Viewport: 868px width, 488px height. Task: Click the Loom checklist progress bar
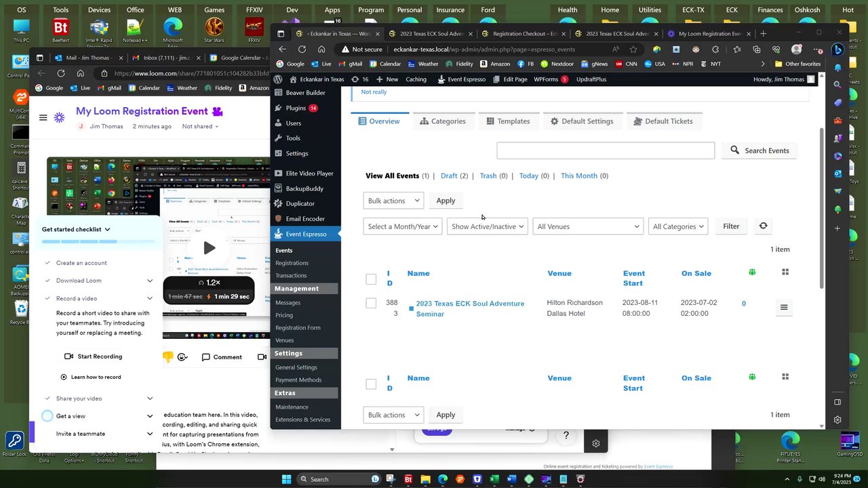pos(99,241)
